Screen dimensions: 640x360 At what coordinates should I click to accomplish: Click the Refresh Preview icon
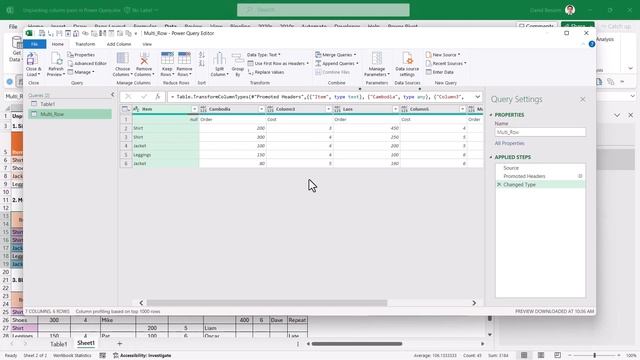(x=56, y=64)
